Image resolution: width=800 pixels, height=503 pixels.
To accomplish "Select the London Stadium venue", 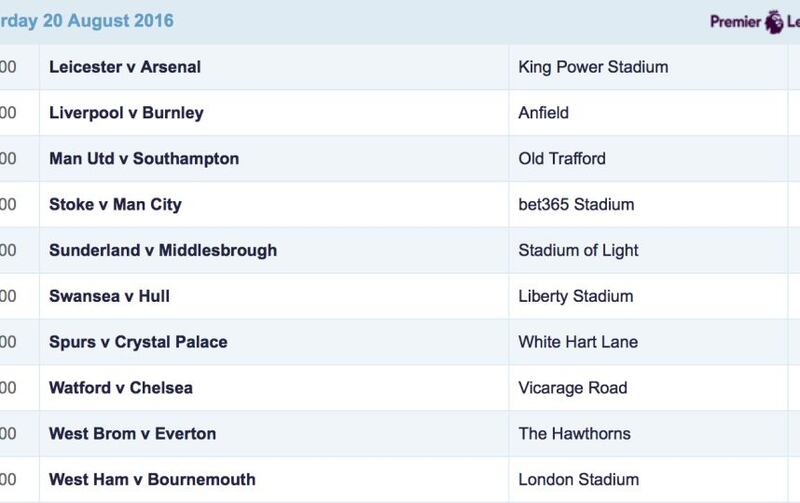I will point(579,480).
